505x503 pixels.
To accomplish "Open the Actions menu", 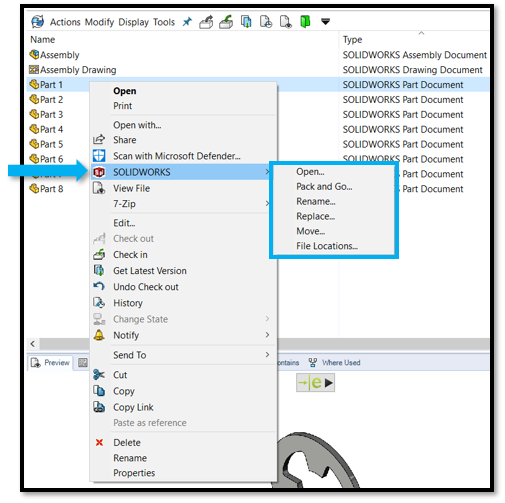I will 65,22.
